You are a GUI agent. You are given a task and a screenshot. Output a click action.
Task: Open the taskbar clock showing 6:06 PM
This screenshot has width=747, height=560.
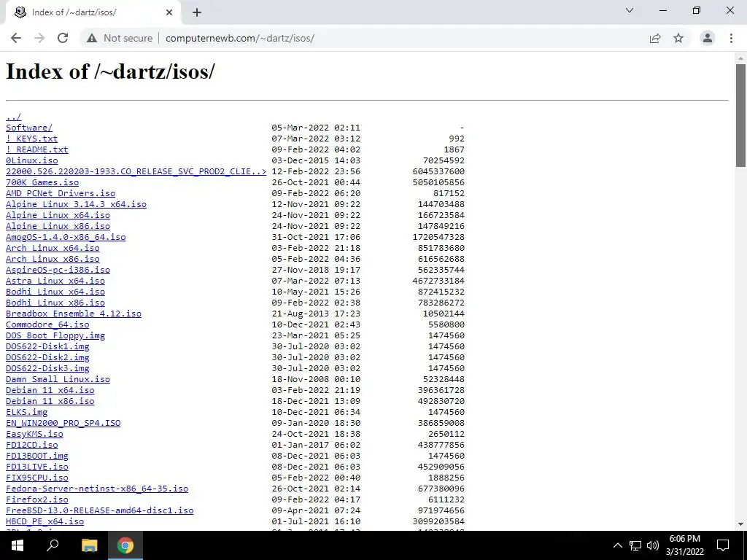click(685, 545)
